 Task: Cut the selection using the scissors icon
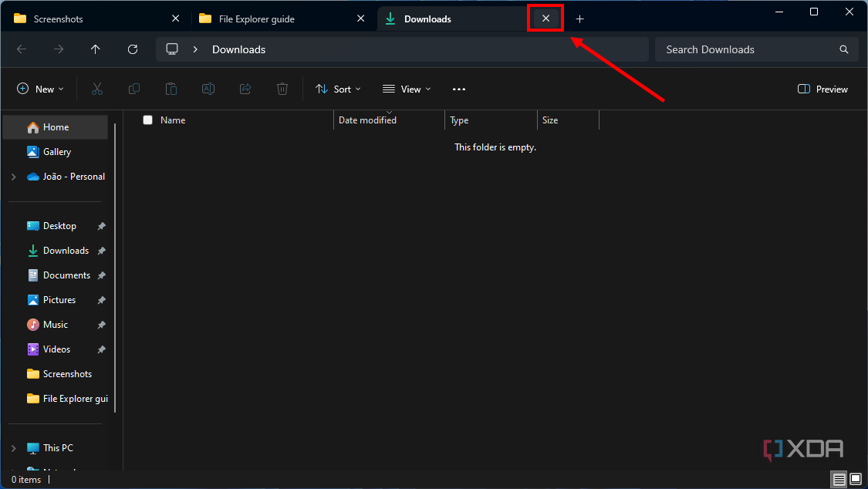(96, 89)
